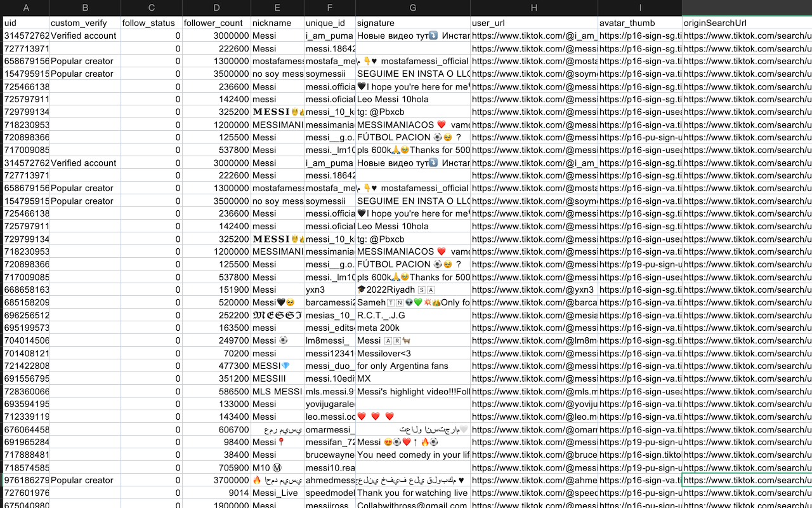Select the unique_id cell 'barcamessi2'

330,302
